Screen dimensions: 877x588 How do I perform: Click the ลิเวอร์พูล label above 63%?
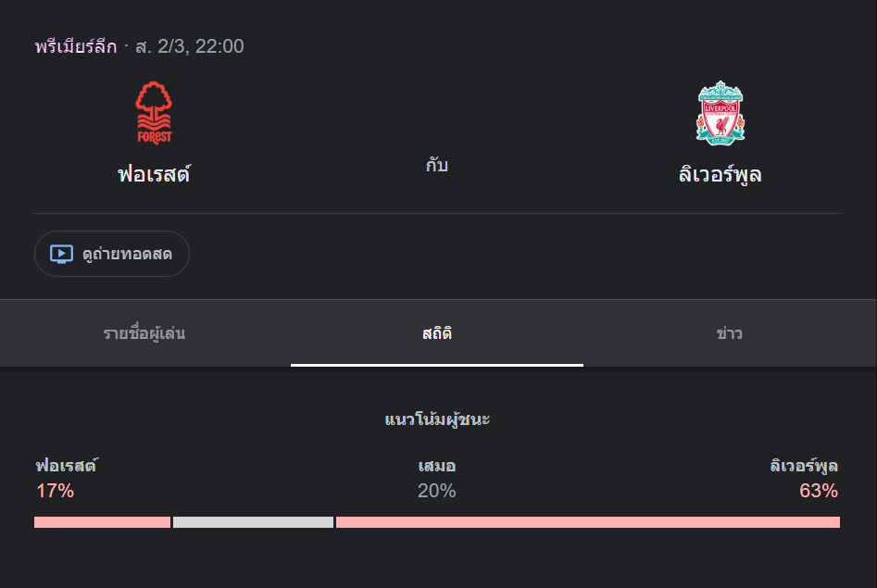[x=804, y=466]
